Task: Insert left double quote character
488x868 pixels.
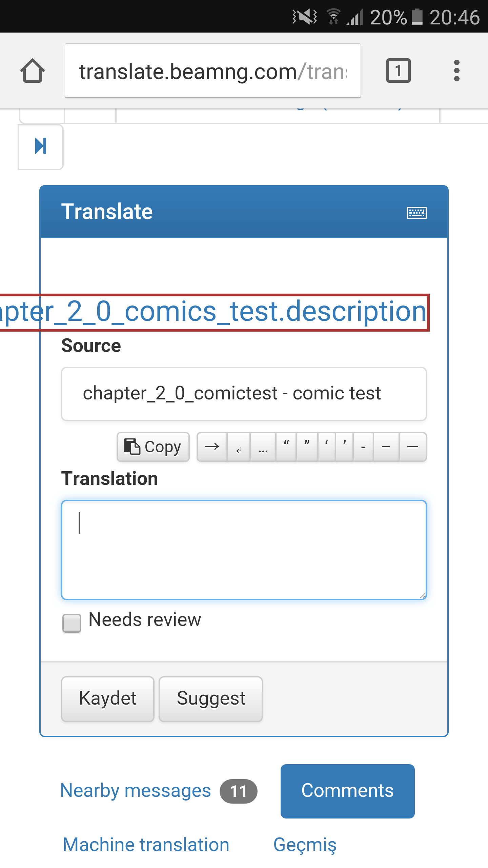Action: (x=286, y=447)
